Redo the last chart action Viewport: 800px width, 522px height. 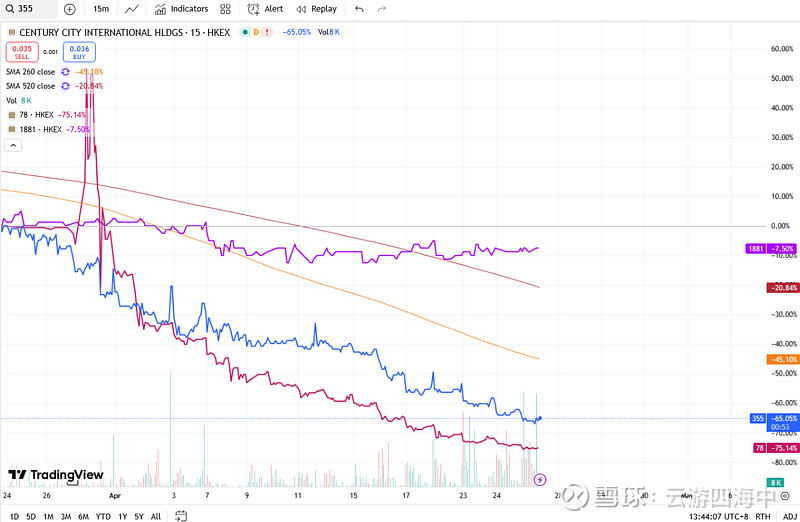(x=382, y=9)
